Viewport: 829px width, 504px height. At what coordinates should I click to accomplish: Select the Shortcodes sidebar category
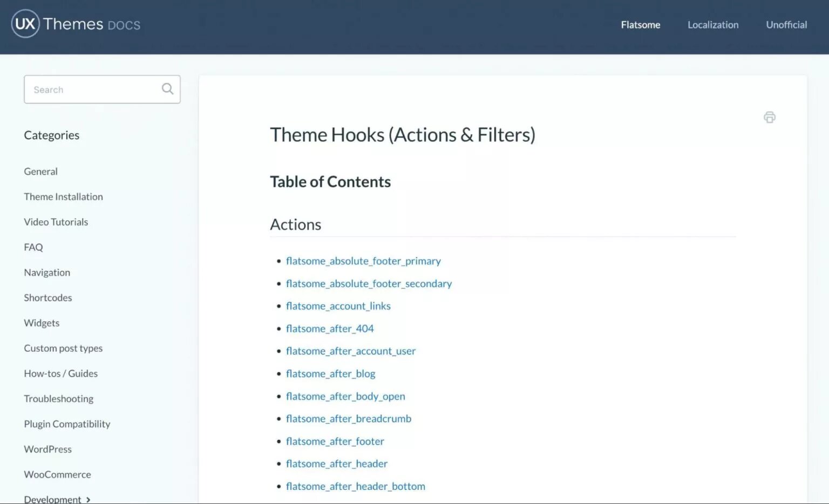47,297
